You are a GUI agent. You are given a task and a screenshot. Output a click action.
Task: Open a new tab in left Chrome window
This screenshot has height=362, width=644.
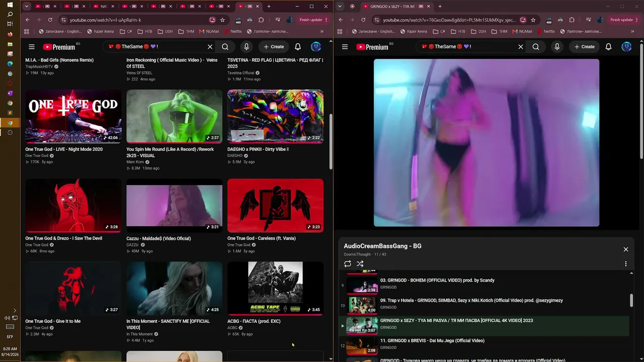pyautogui.click(x=269, y=7)
